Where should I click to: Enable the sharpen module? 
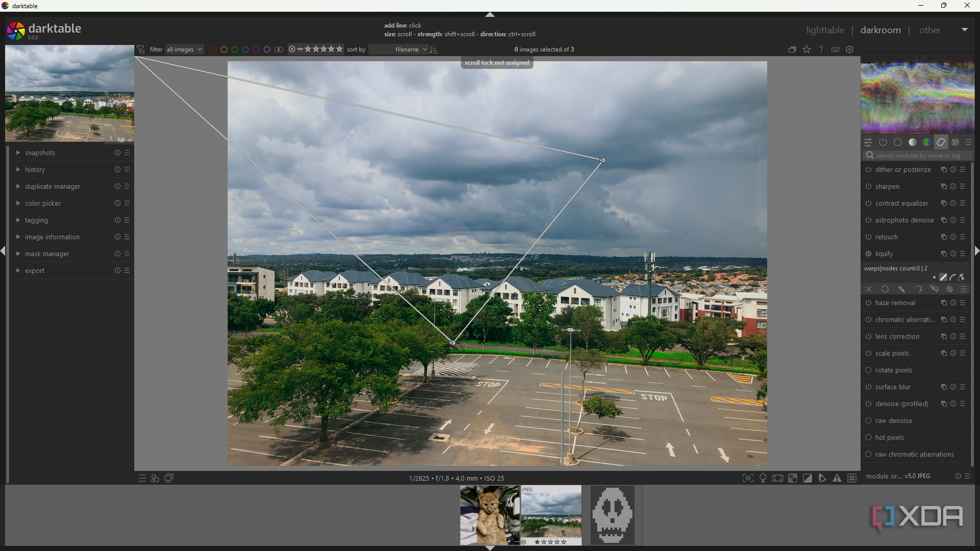tap(868, 187)
